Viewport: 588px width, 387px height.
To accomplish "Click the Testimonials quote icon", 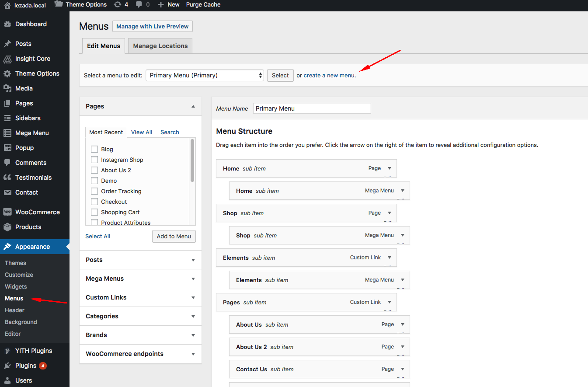I will tap(7, 178).
